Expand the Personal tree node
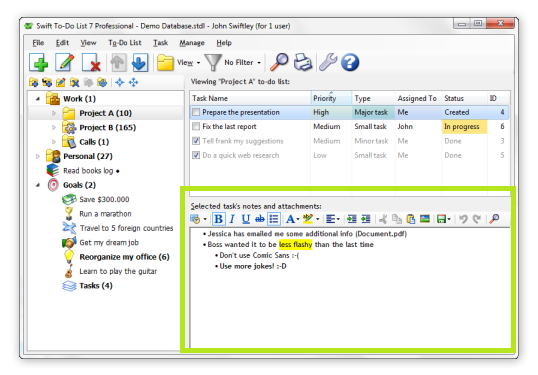 pyautogui.click(x=38, y=156)
